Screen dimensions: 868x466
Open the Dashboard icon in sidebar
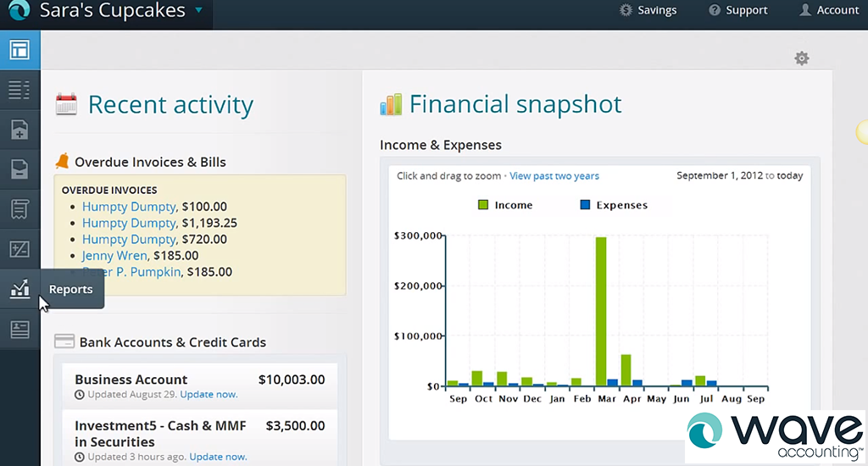click(19, 50)
